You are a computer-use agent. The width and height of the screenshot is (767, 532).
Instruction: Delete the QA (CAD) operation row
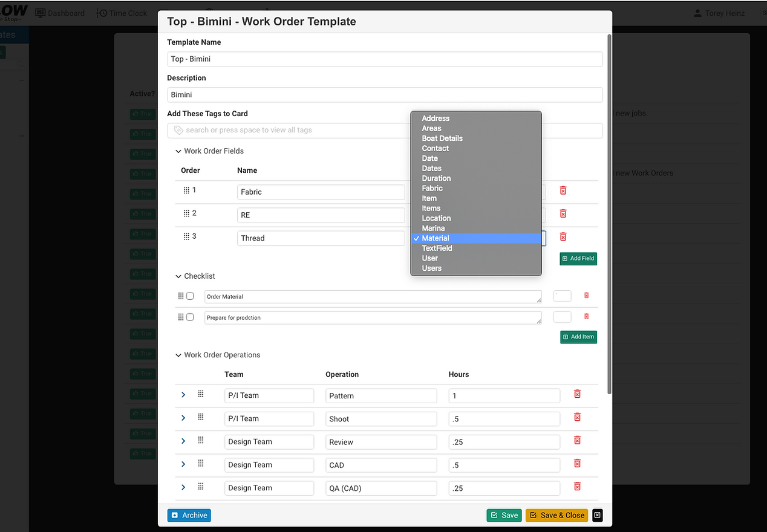click(x=576, y=487)
